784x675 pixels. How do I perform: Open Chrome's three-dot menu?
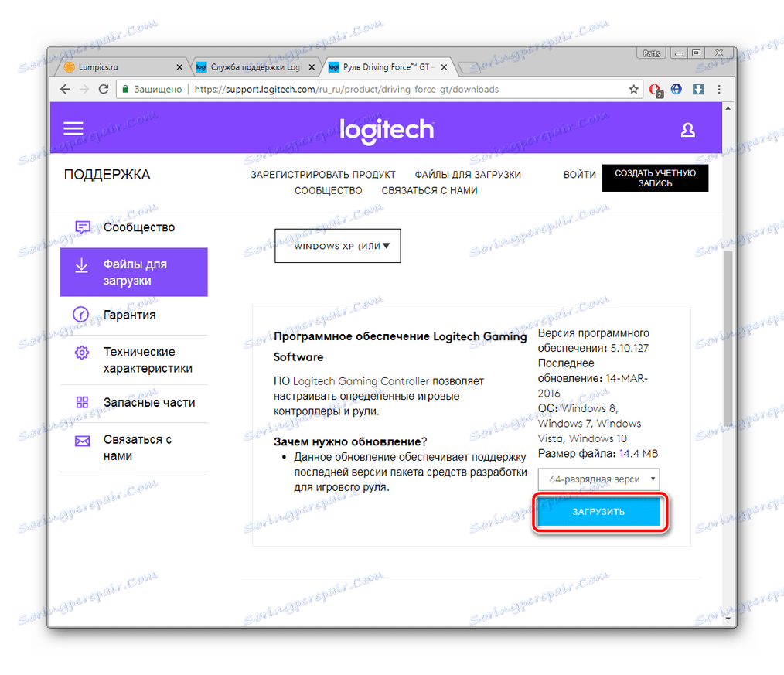pos(719,90)
